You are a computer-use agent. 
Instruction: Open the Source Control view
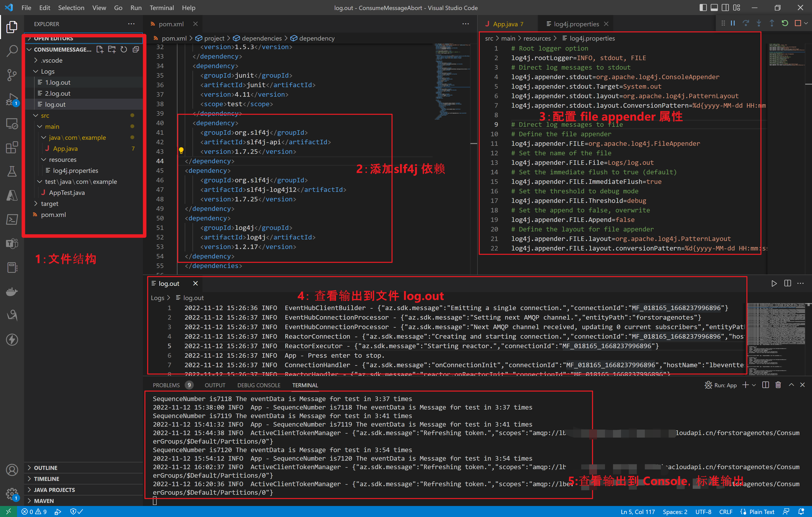(12, 75)
